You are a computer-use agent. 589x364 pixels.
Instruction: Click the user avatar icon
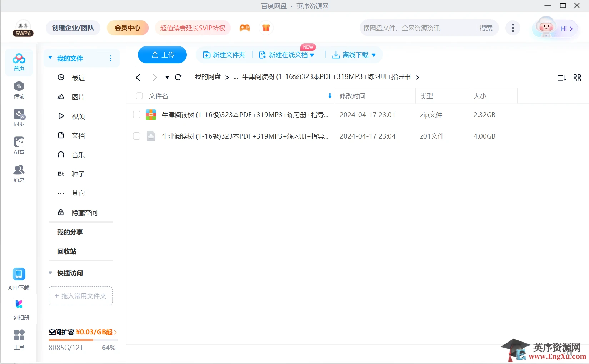[545, 27]
